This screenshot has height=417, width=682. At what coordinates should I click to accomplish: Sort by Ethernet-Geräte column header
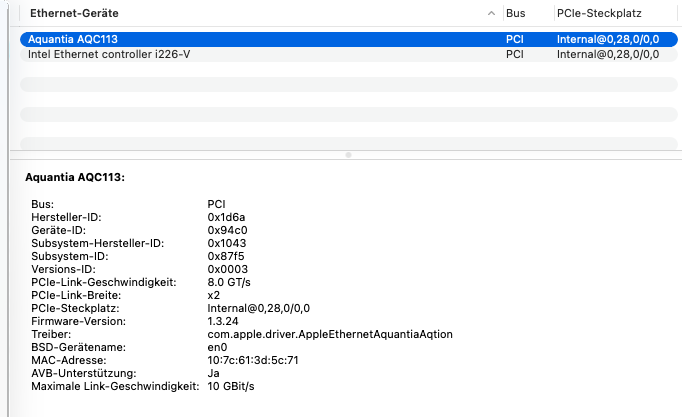(74, 13)
